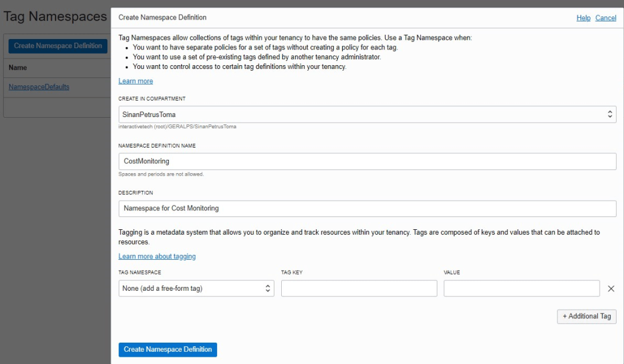
Task: Click the Tag Namespaces page heading
Action: (55, 16)
